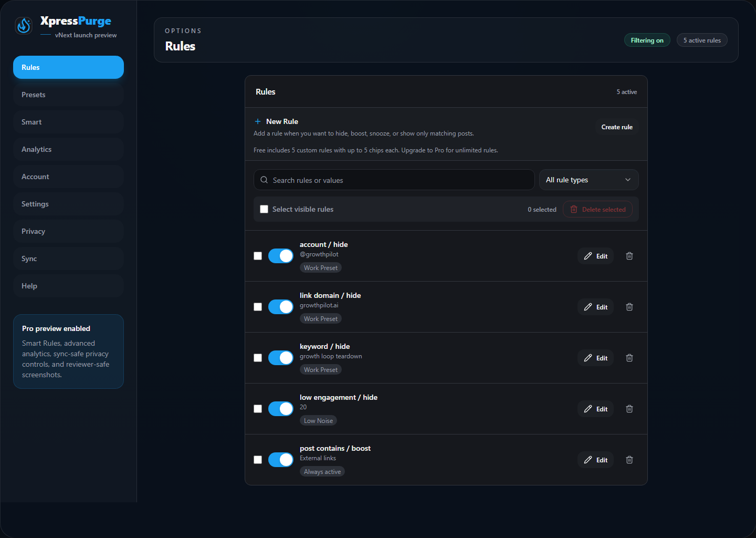
Task: Open the Sync page
Action: click(68, 258)
